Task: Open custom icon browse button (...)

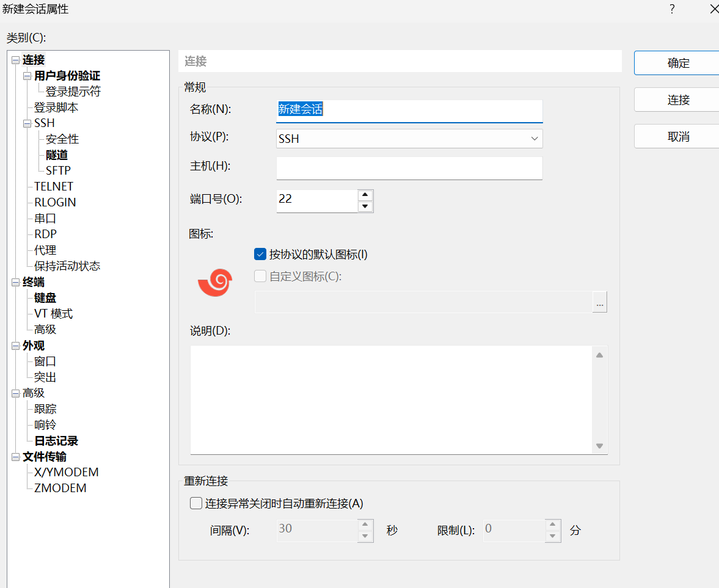Action: [x=599, y=302]
